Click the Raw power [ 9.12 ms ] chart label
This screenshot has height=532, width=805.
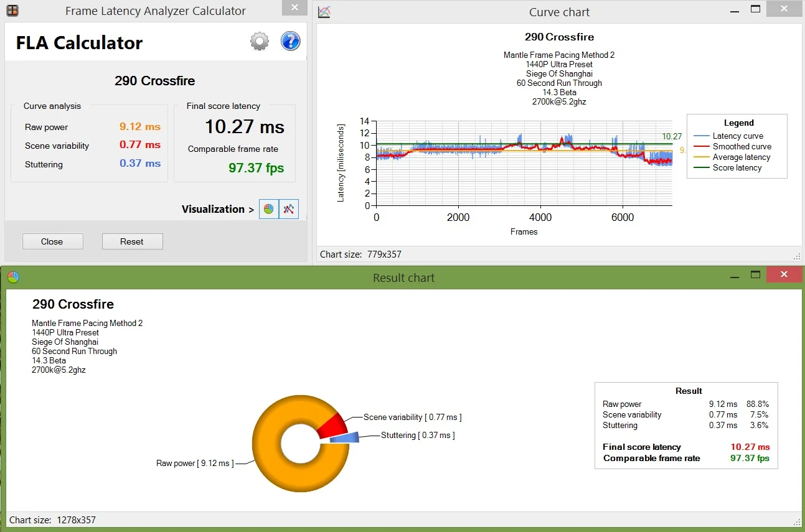[x=195, y=463]
